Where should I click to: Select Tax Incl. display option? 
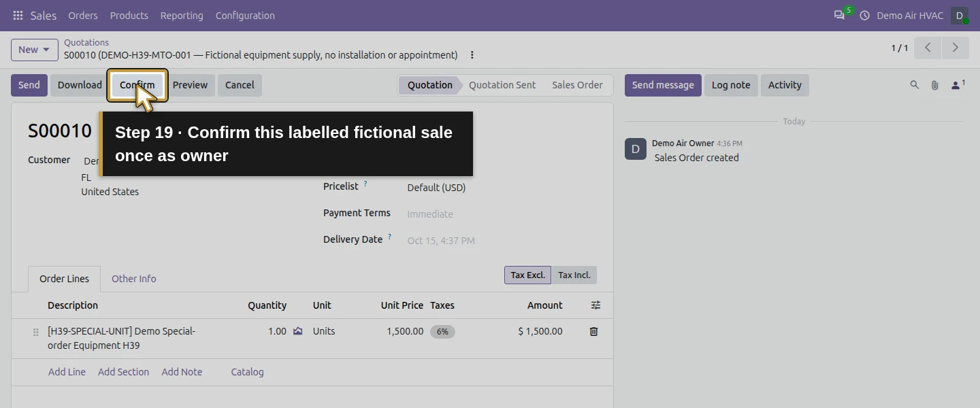click(x=574, y=275)
